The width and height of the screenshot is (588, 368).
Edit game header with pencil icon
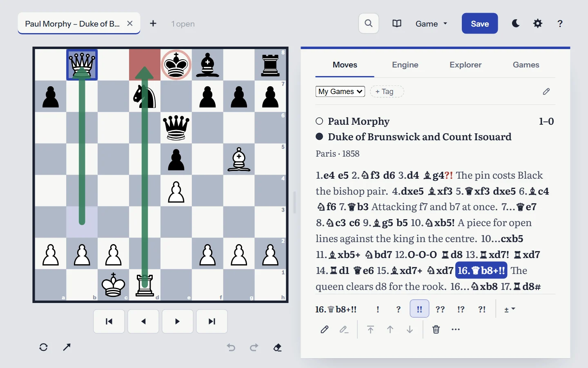546,92
